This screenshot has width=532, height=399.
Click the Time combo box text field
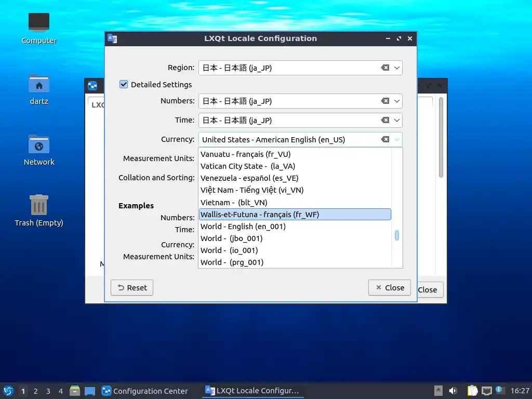(x=289, y=120)
